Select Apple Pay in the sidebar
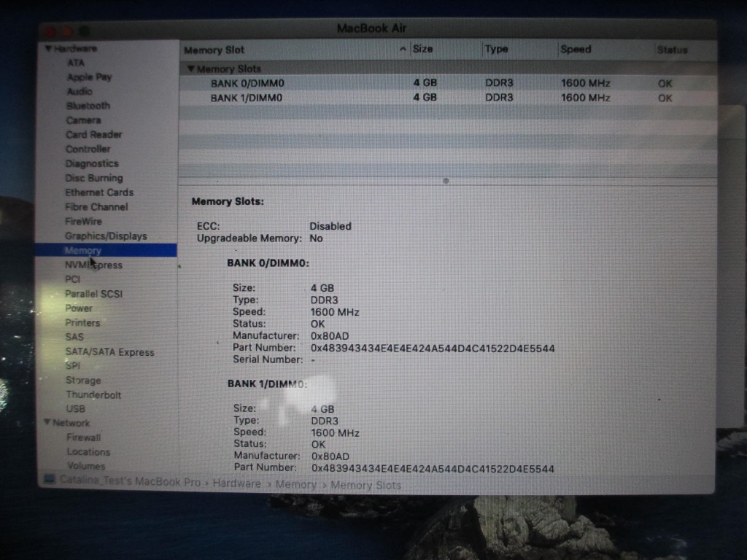Image resolution: width=747 pixels, height=560 pixels. (x=89, y=77)
